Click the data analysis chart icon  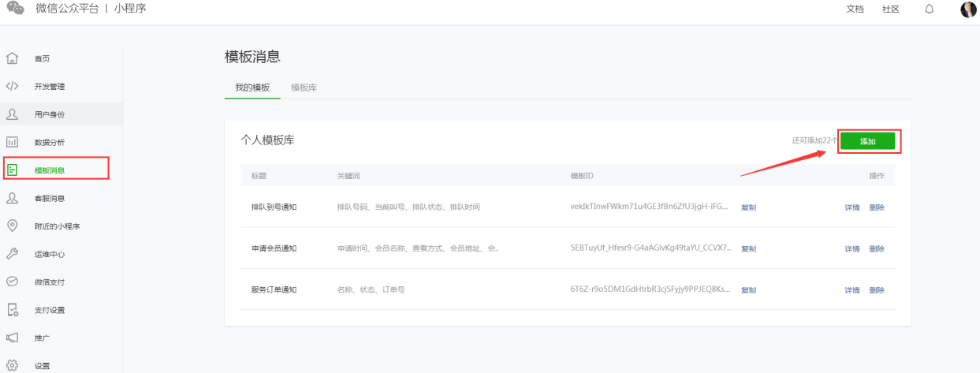[x=12, y=142]
